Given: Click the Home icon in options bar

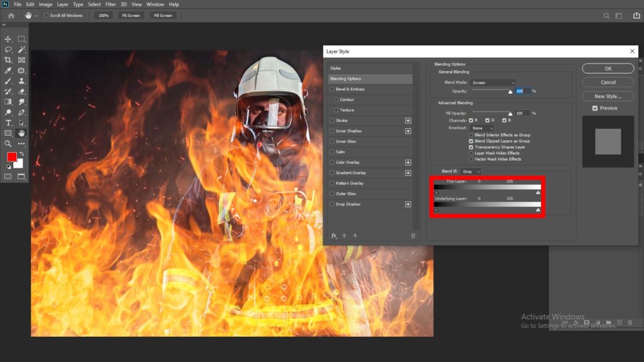Looking at the screenshot, I should [x=11, y=16].
